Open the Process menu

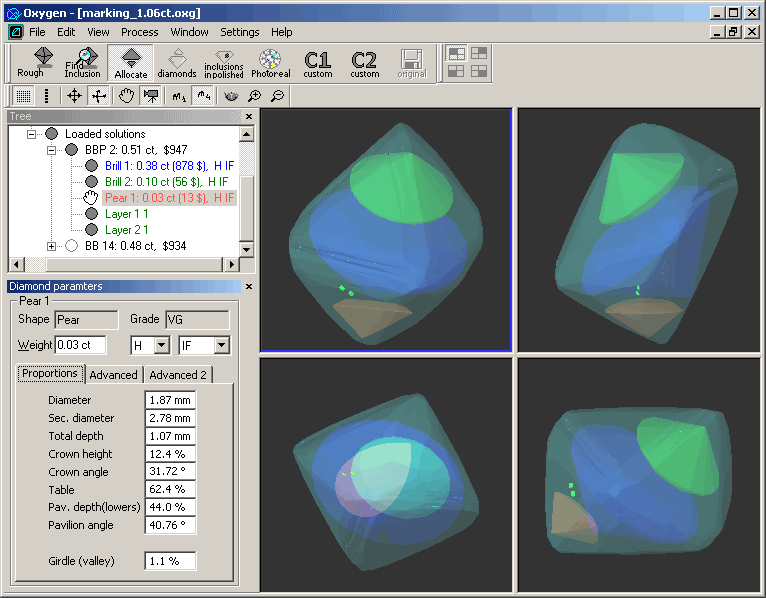[139, 32]
